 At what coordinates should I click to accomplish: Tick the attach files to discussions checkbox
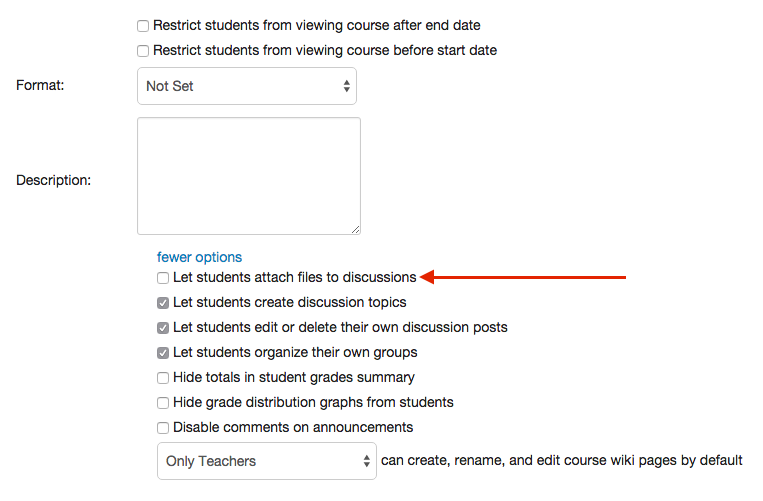[163, 278]
